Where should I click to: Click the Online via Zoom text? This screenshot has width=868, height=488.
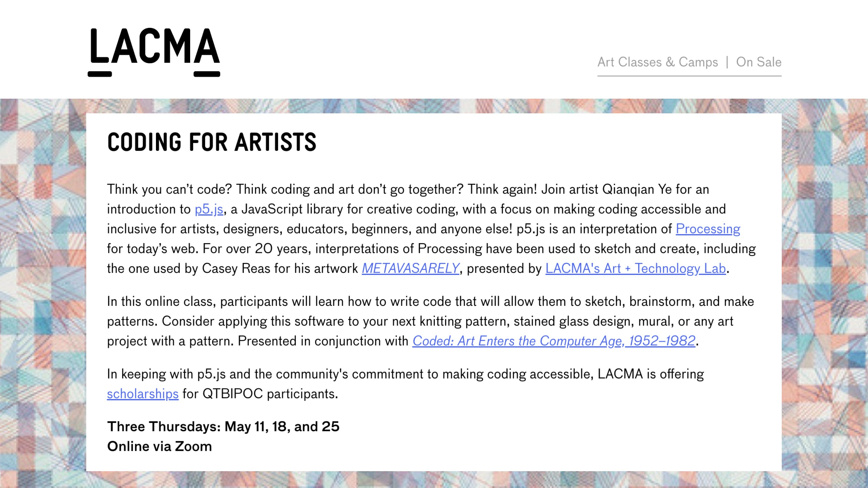(159, 446)
